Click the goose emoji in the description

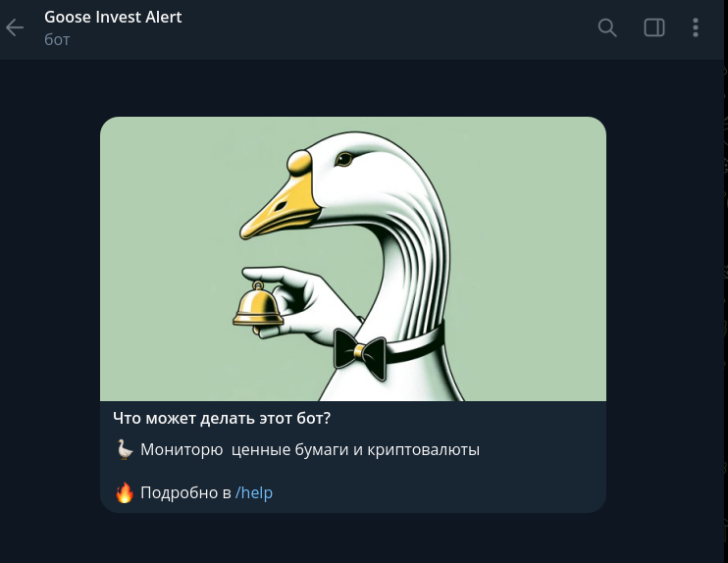click(x=125, y=450)
